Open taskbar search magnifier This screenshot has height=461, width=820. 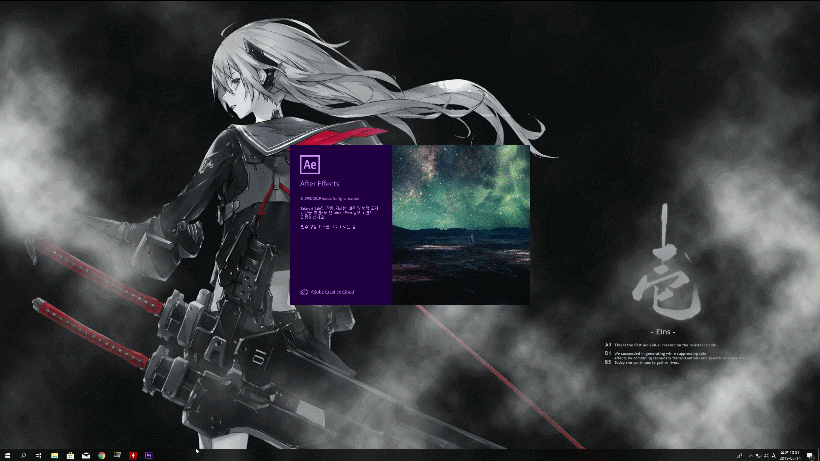(23, 455)
